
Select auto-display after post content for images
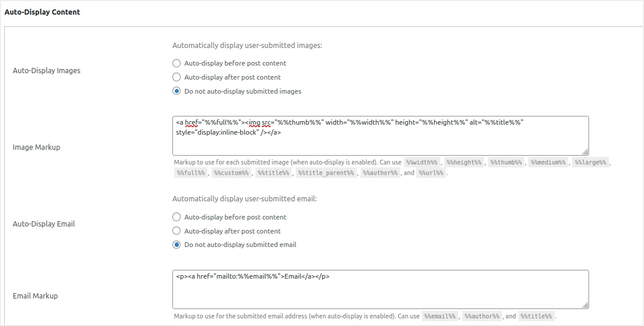tap(176, 77)
